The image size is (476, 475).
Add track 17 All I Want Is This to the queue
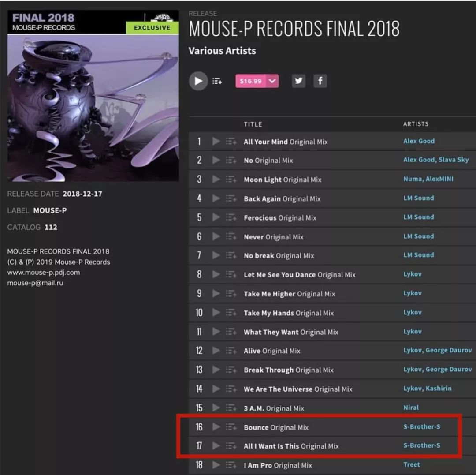[231, 446]
